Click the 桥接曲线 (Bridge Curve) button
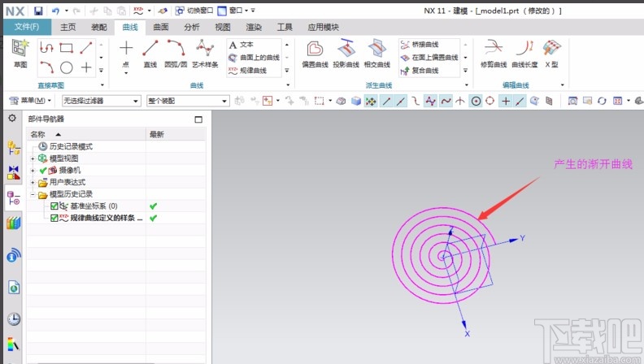 (420, 45)
